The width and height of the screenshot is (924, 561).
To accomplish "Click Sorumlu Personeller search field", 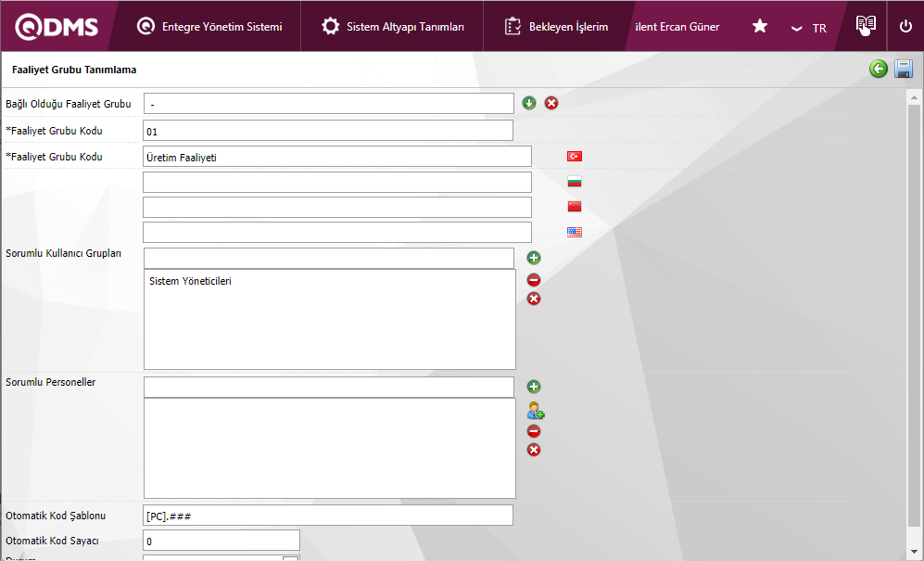I will [x=329, y=387].
